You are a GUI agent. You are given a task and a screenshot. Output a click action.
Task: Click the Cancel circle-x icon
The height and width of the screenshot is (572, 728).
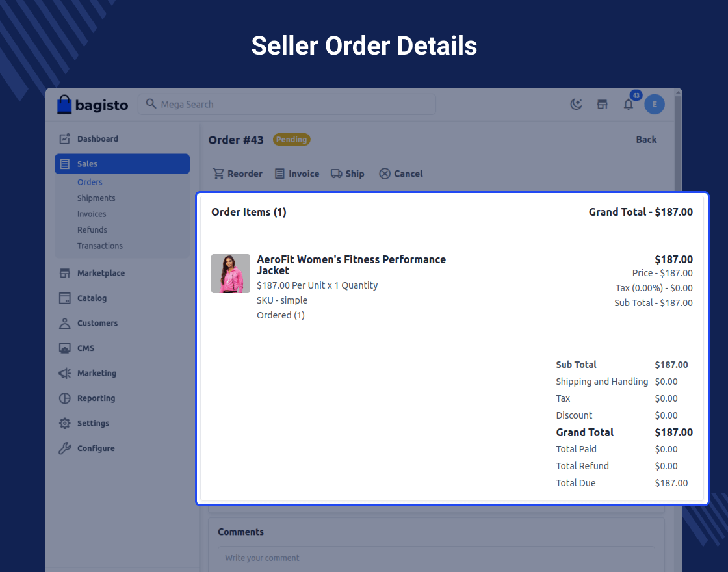(x=384, y=174)
